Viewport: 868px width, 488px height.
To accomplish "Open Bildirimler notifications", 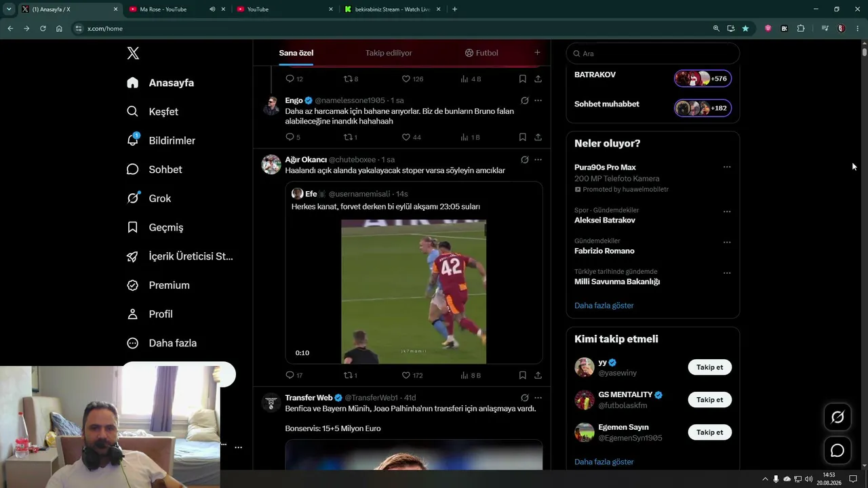I will (x=161, y=140).
